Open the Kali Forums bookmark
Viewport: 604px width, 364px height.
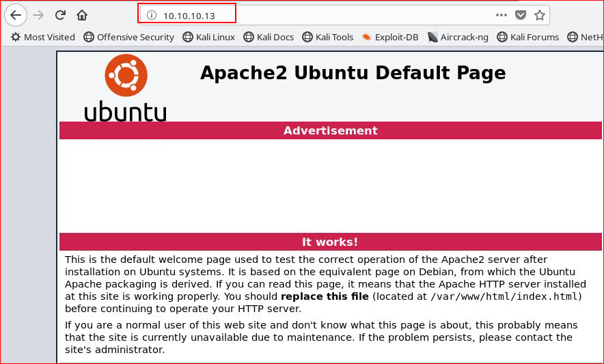pos(527,37)
